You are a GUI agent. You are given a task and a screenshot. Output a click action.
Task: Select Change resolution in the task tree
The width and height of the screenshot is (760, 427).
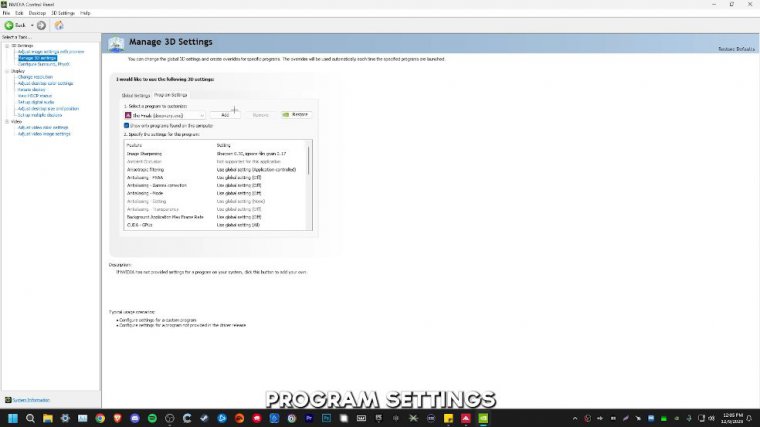(x=35, y=77)
